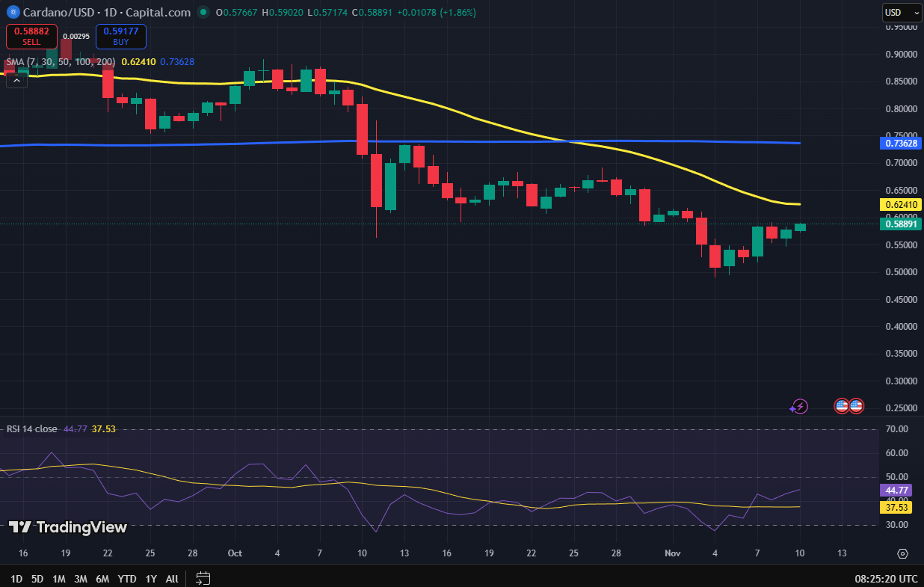Click the TradingView logo
The height and width of the screenshot is (587, 924).
(x=68, y=526)
